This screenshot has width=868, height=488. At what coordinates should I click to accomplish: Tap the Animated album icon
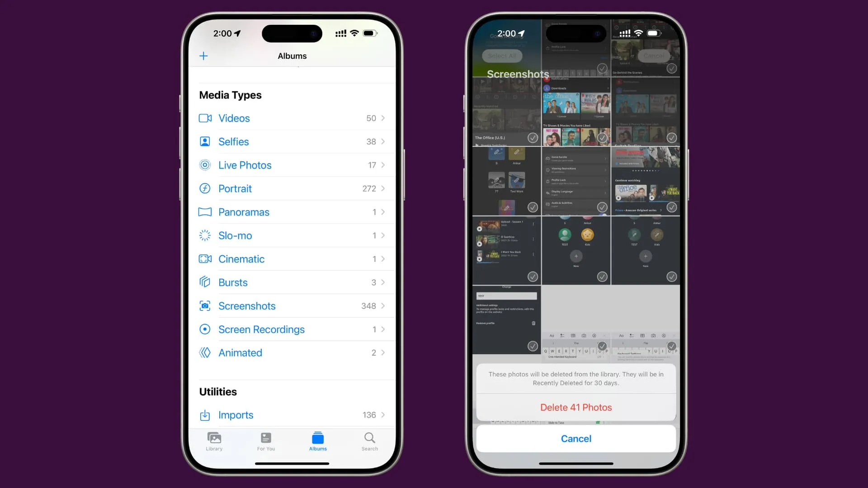[205, 353]
